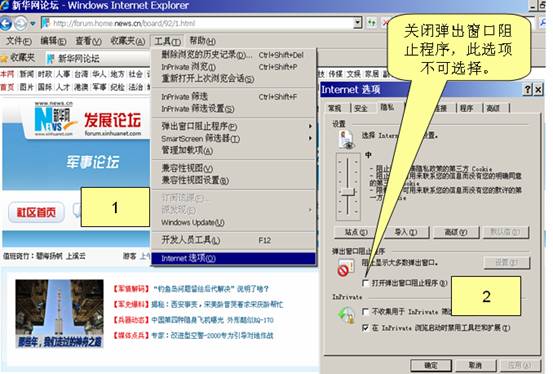
Task: Click the 站点 button in privacy settings
Action: 356,232
